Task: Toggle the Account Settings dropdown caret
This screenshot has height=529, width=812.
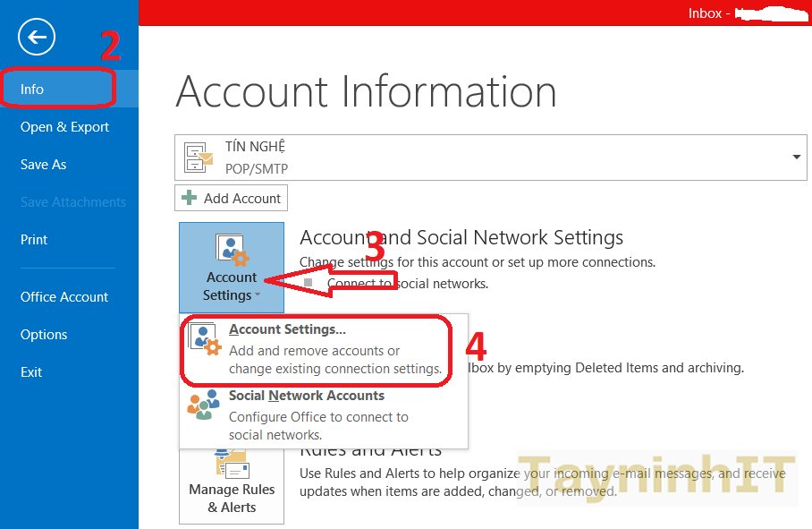Action: click(258, 295)
